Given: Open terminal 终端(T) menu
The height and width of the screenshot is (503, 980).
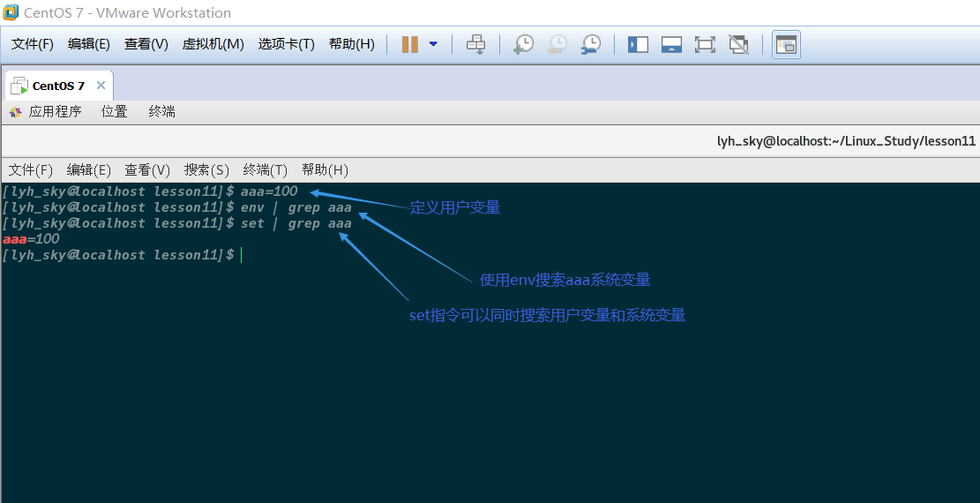Looking at the screenshot, I should click(265, 170).
